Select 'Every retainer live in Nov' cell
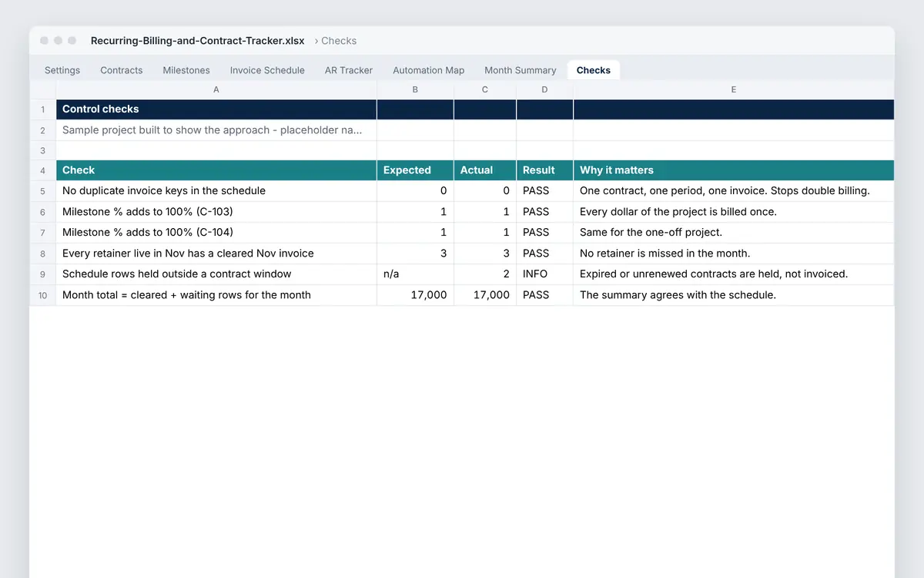The height and width of the screenshot is (578, 924). [216, 254]
